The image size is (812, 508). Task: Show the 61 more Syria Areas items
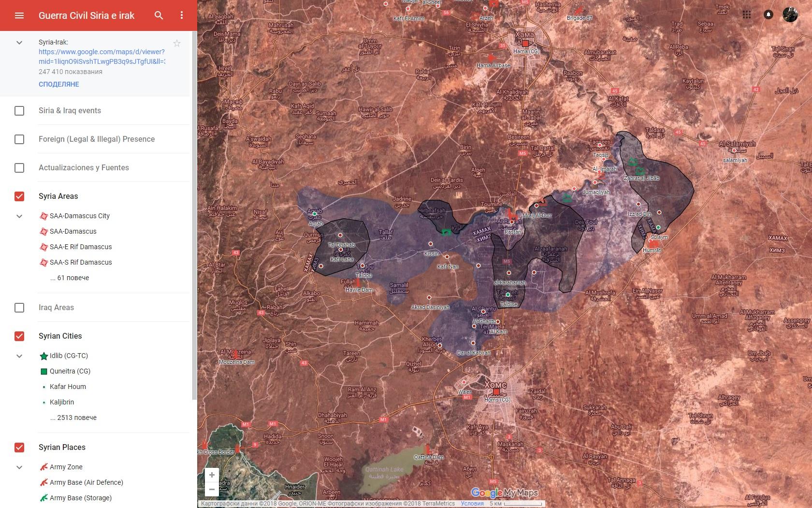click(70, 278)
